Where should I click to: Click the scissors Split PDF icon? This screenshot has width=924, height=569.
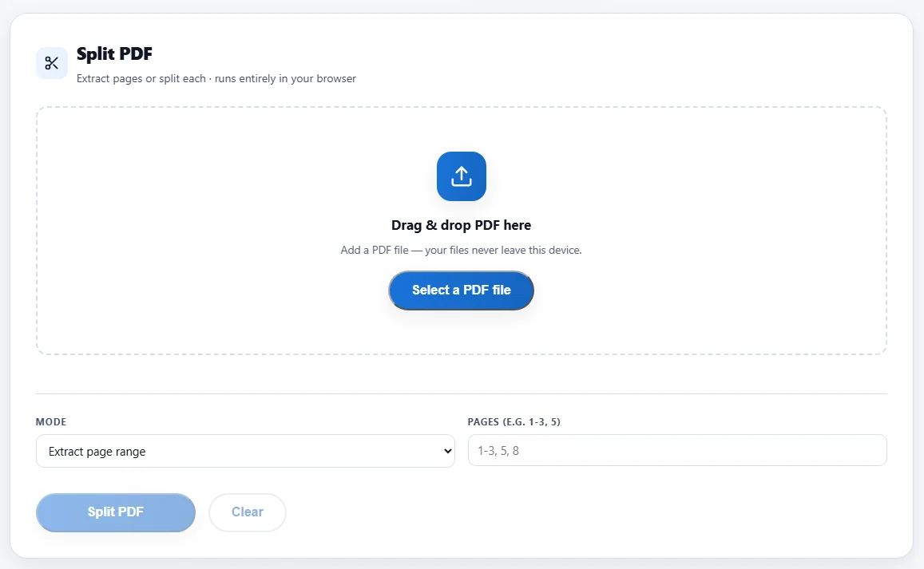52,63
